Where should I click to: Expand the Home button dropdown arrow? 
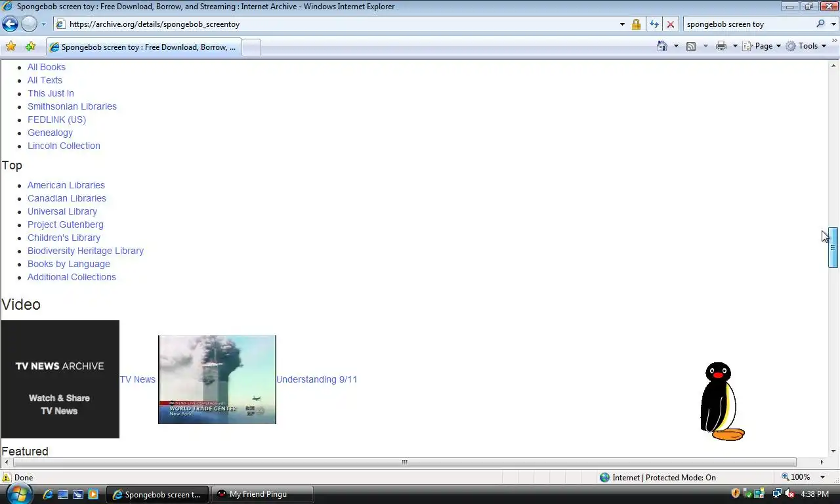click(676, 46)
